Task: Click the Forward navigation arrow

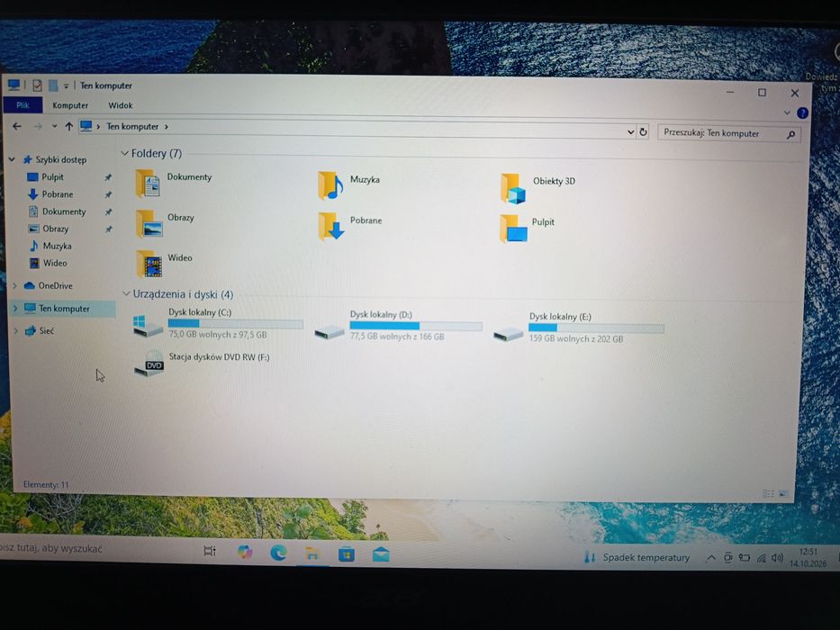Action: pos(38,126)
